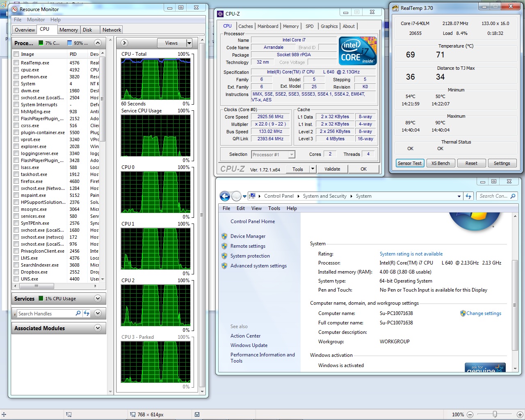Click the PID column header
This screenshot has height=420, width=525.
(x=77, y=54)
